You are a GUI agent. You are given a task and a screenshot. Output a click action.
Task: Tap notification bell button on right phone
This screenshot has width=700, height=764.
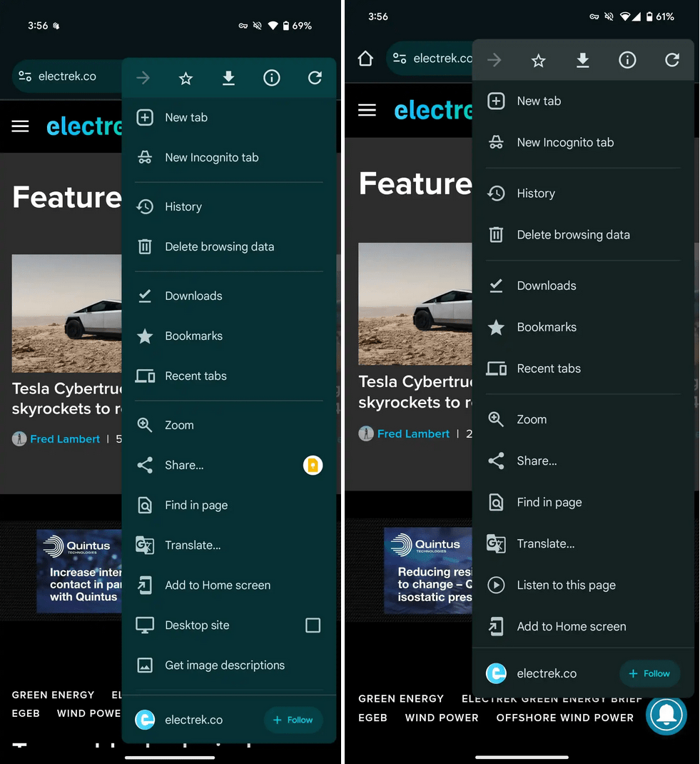point(666,715)
